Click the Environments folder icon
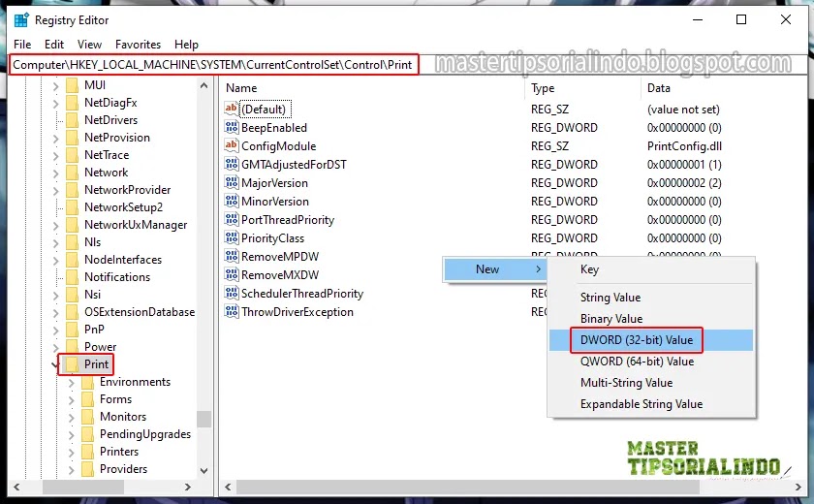 coord(88,382)
